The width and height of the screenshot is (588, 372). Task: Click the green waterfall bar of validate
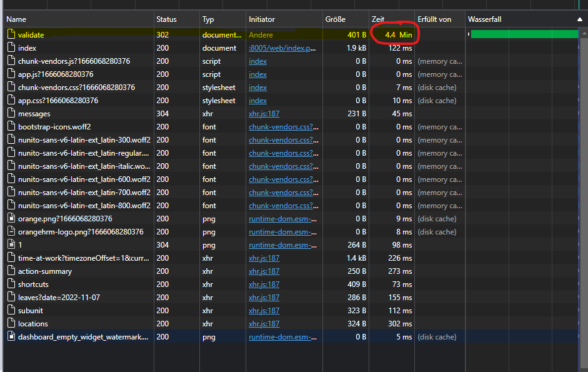tap(526, 34)
